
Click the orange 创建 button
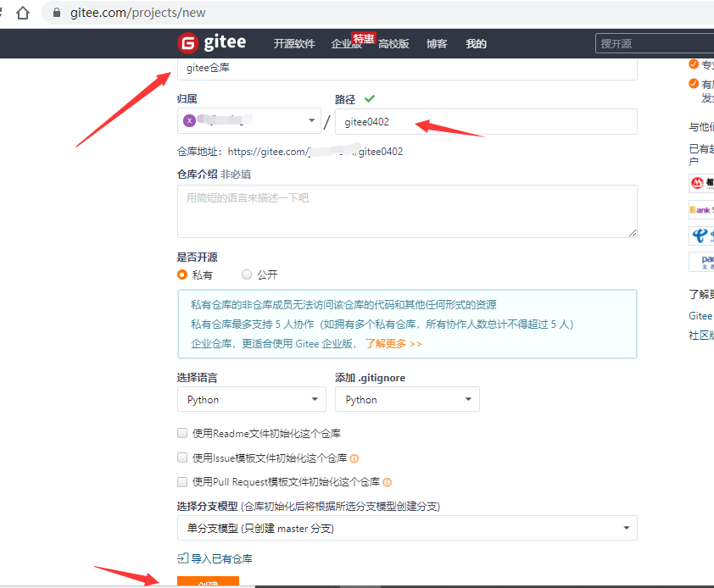tap(208, 583)
